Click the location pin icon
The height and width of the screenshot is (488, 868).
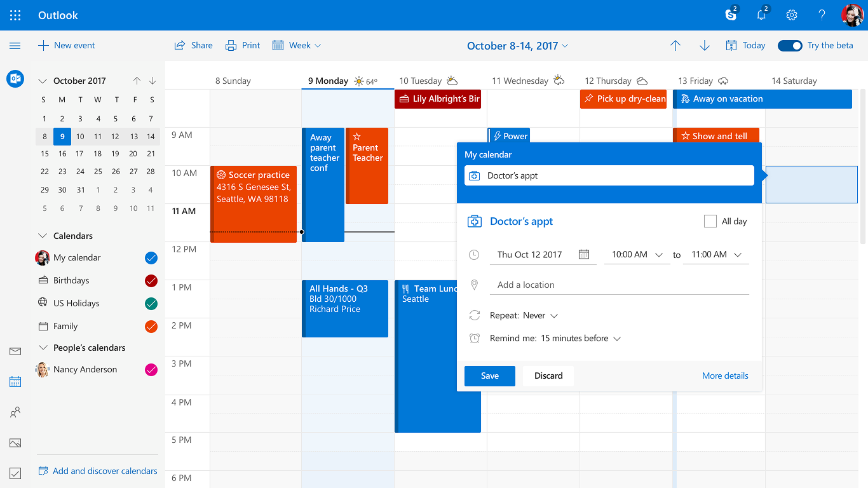[x=474, y=285]
